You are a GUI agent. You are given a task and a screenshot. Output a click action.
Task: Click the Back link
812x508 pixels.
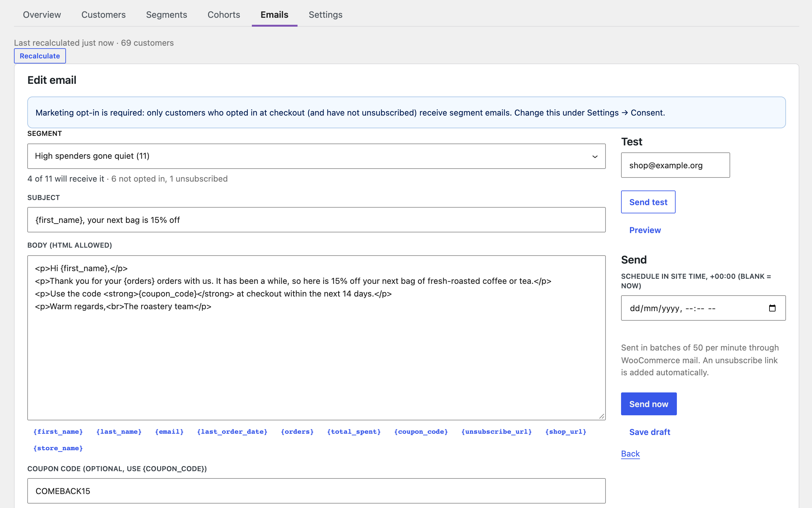[x=631, y=454]
